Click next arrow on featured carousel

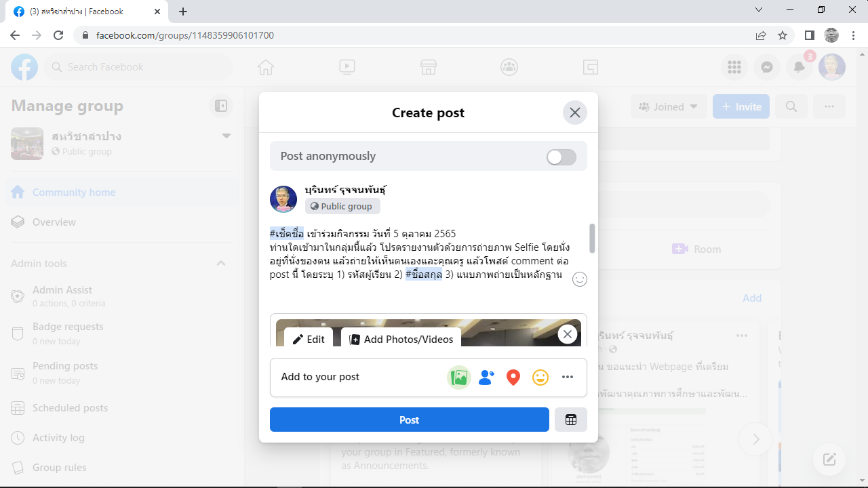(756, 440)
